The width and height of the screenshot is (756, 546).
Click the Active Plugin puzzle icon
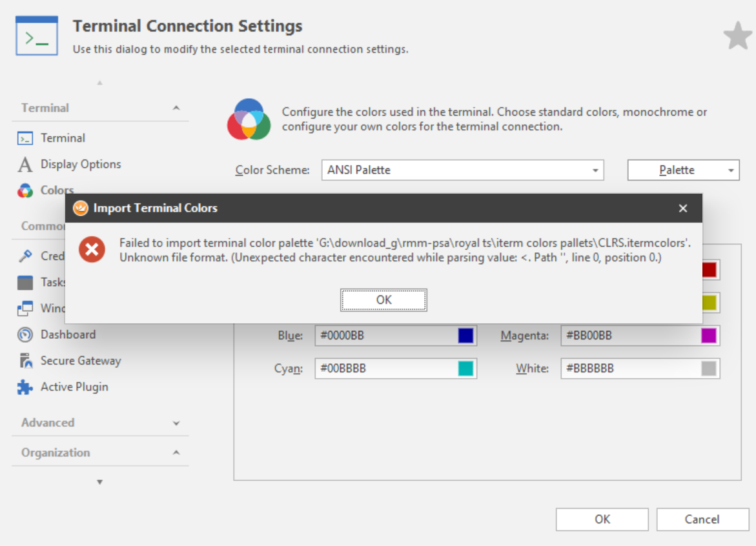coord(25,387)
